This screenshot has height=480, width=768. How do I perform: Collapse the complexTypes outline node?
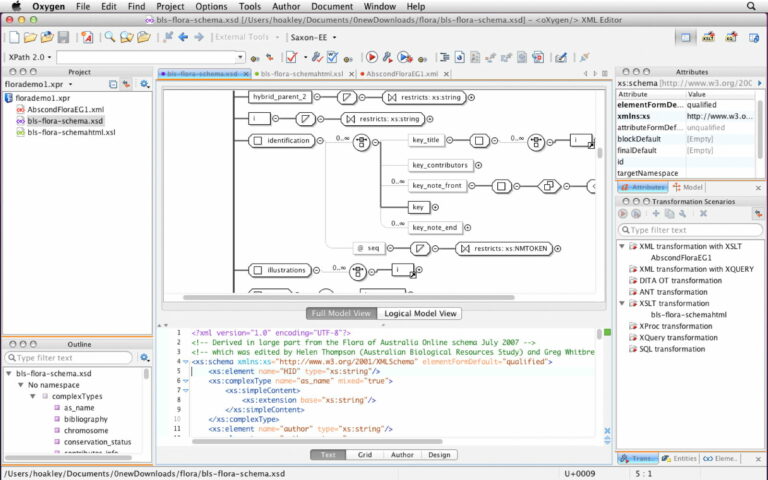point(32,396)
